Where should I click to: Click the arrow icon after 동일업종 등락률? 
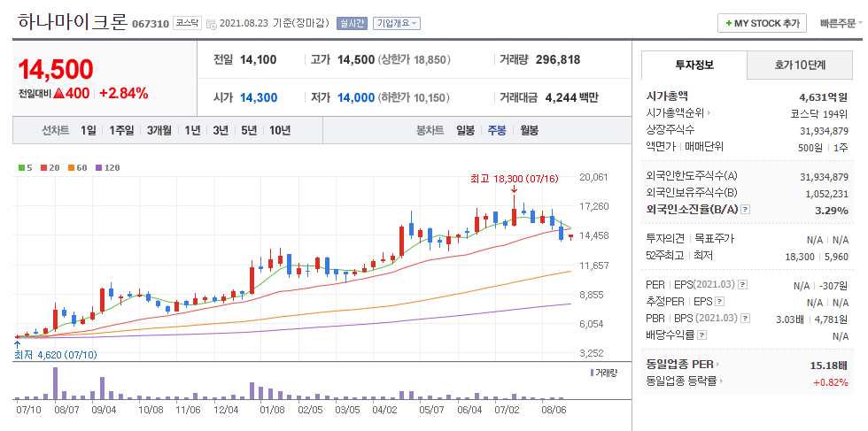722,381
